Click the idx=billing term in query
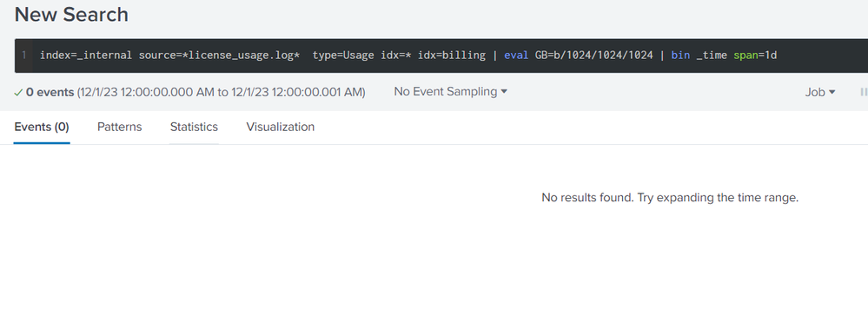 click(451, 56)
